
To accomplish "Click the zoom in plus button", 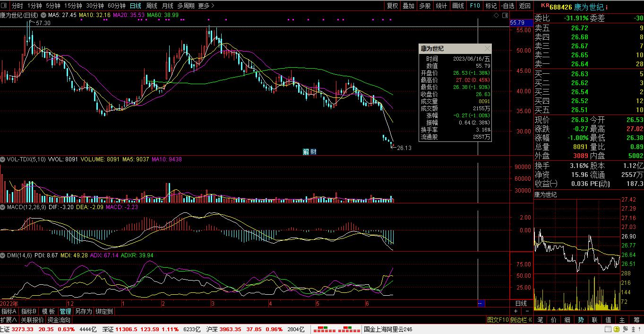I will click(515, 311).
